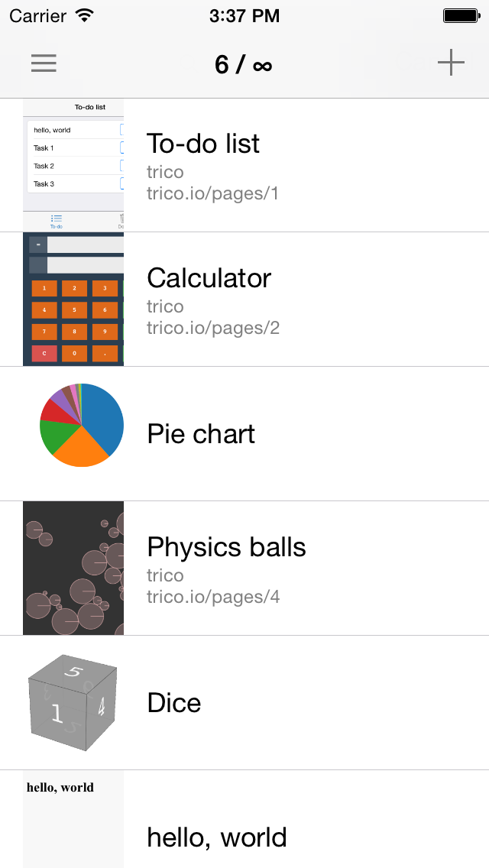Follow the trico.io/pages/1 link
This screenshot has width=489, height=868.
point(212,193)
